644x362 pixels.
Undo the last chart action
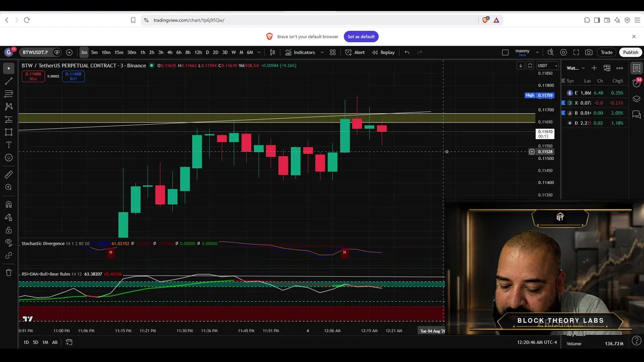[x=407, y=52]
